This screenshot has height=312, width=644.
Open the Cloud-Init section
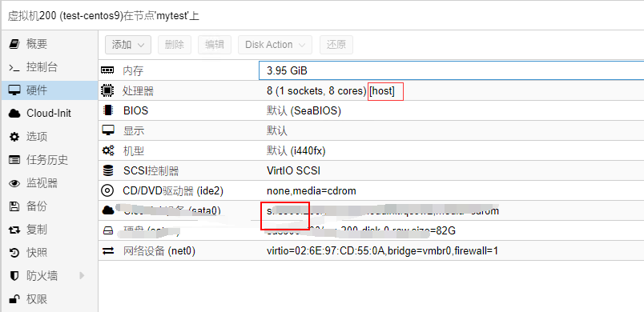[50, 113]
